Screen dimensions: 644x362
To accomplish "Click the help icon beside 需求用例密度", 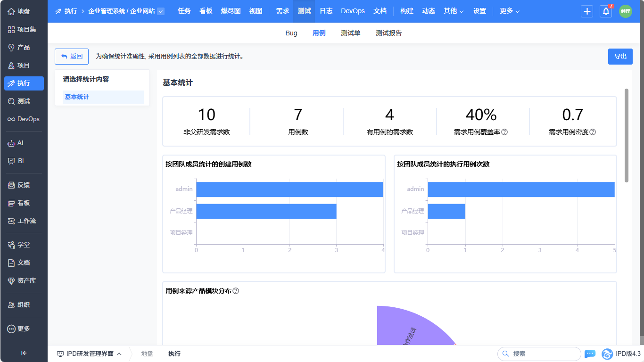I will click(593, 132).
